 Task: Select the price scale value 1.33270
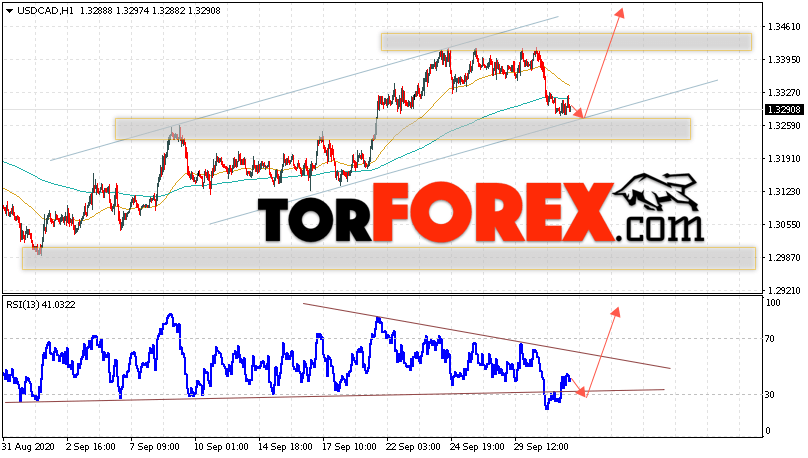(784, 93)
